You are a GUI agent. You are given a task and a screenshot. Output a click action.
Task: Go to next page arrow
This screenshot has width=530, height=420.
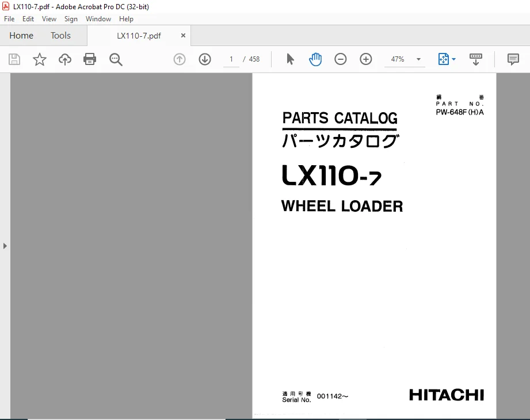(x=205, y=59)
